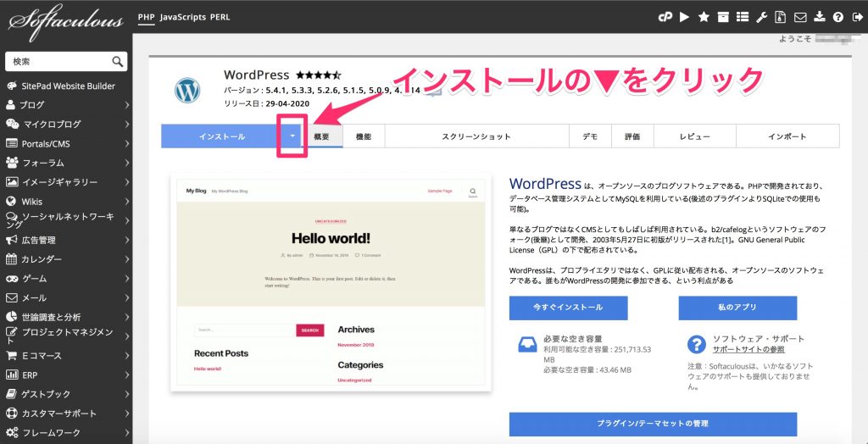Click the envelope email icon in toolbar
This screenshot has height=444, width=868.
[x=799, y=17]
